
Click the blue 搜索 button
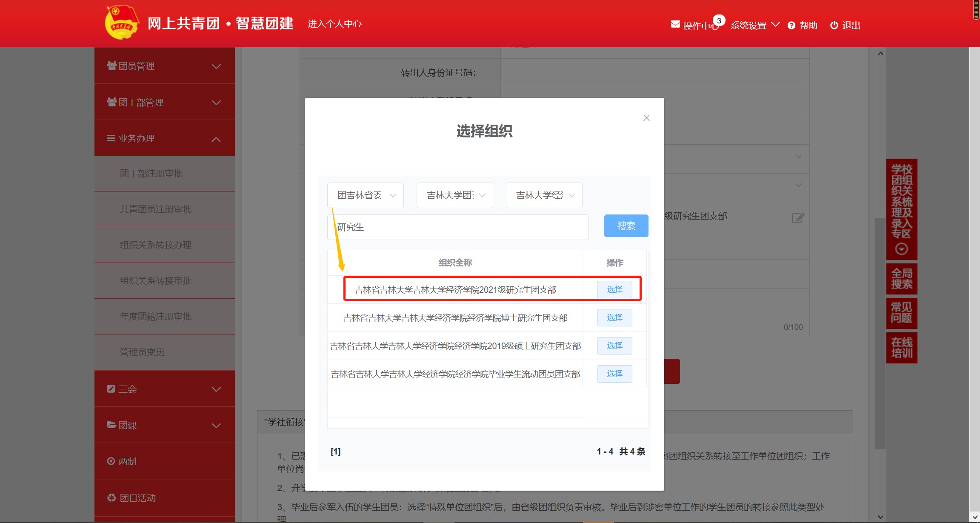626,226
